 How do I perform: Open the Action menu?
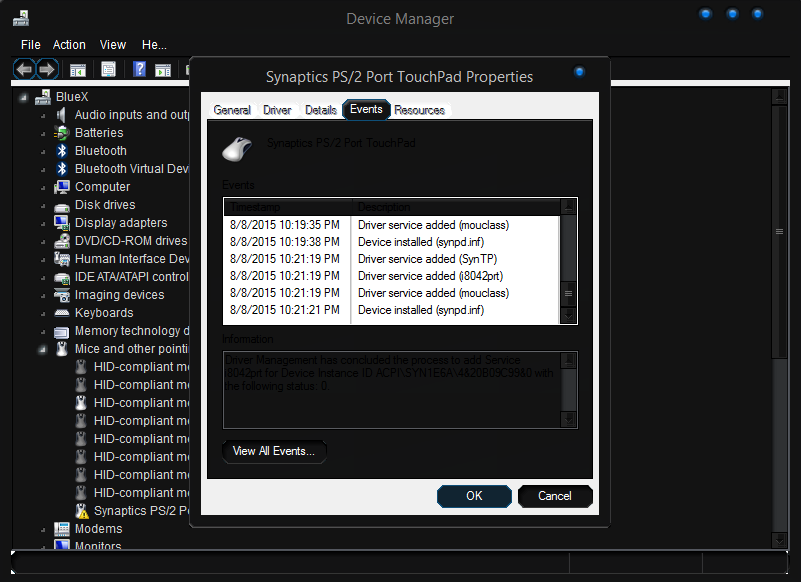(x=69, y=45)
